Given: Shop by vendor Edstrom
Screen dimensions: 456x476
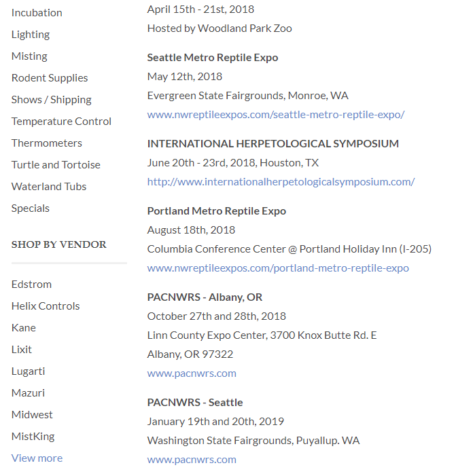Looking at the screenshot, I should tap(31, 285).
